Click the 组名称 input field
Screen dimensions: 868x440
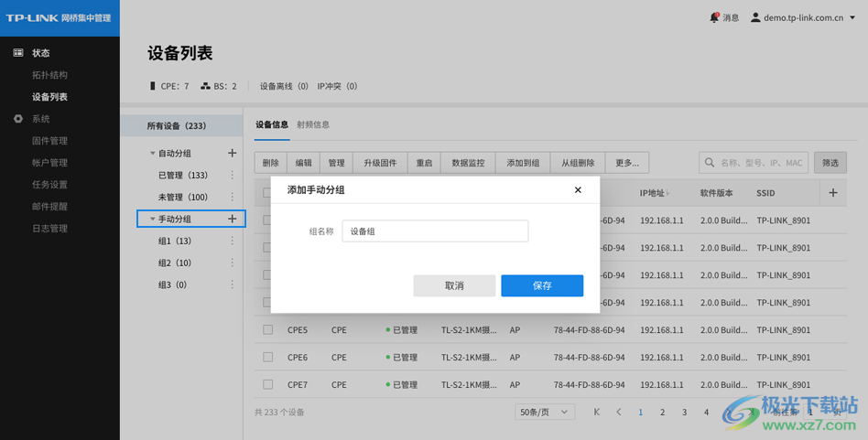pos(435,231)
